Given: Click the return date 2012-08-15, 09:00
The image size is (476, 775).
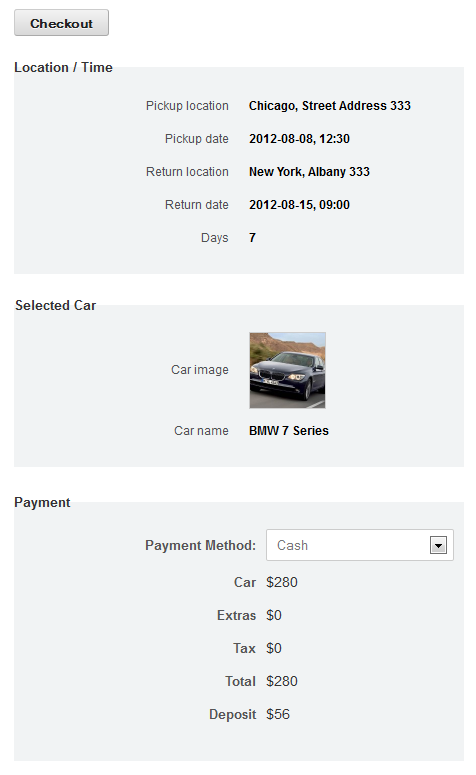Looking at the screenshot, I should point(299,205).
